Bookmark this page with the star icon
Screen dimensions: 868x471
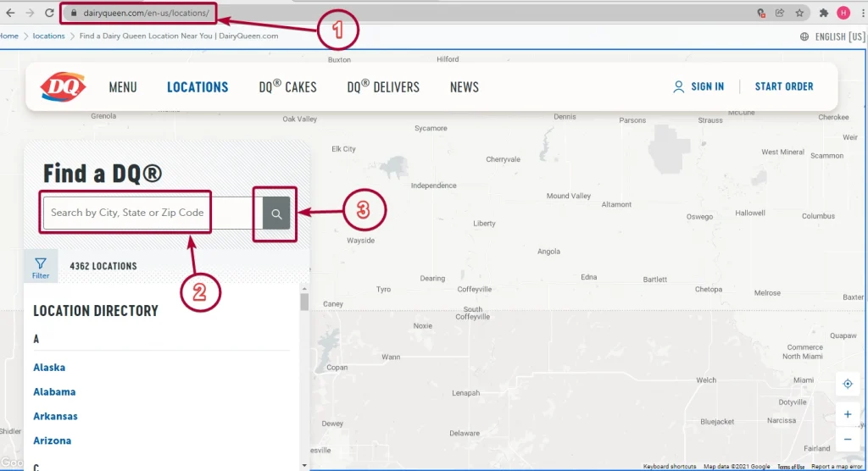[x=799, y=13]
